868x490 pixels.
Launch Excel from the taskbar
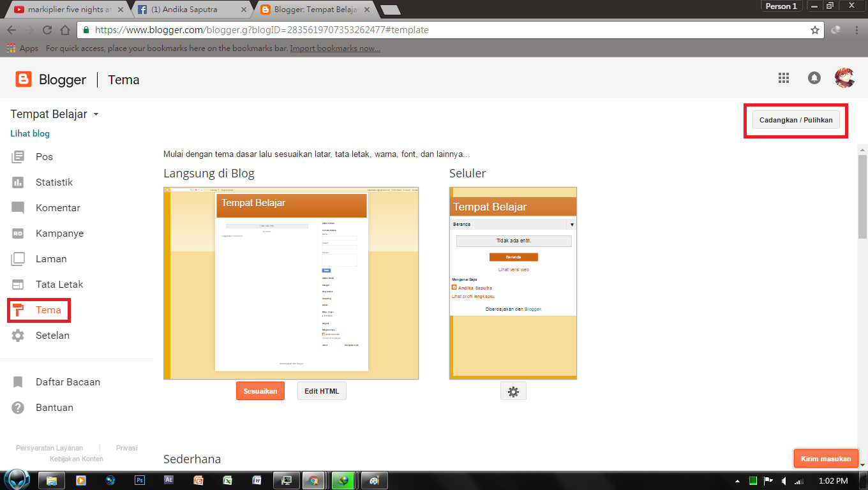coord(227,480)
